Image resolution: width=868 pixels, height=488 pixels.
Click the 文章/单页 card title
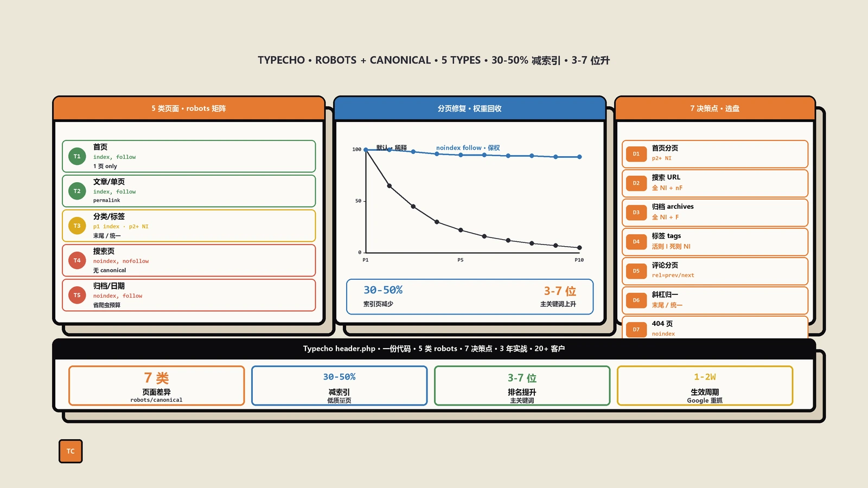[109, 182]
